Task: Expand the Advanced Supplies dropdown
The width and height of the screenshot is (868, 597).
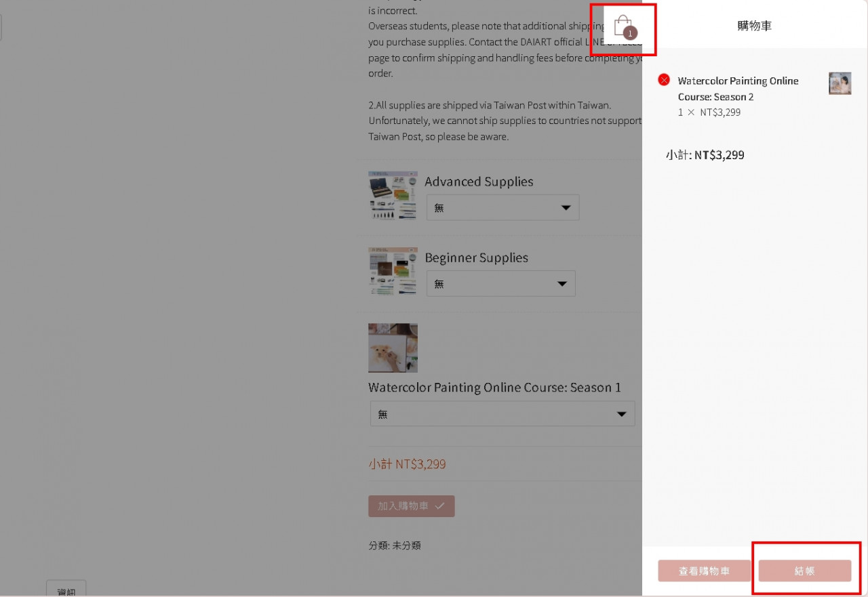Action: (x=502, y=207)
